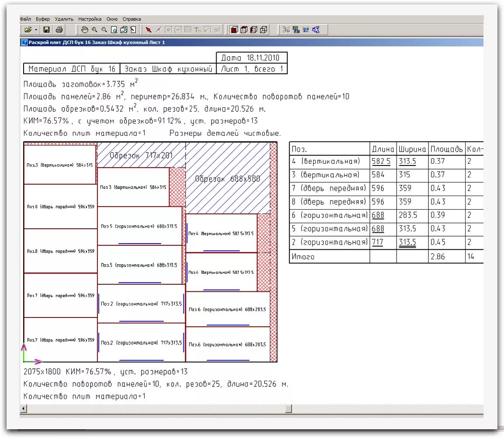Click the 'Заказ Шкаф кухонный' cell
Screen dimensions: 504x438
(168, 69)
